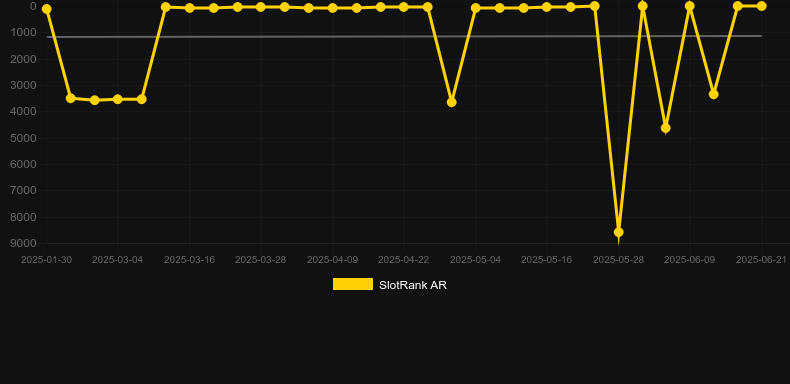Image resolution: width=790 pixels, height=384 pixels.
Task: Click the data point near 4600 rank
Action: pyautogui.click(x=666, y=128)
